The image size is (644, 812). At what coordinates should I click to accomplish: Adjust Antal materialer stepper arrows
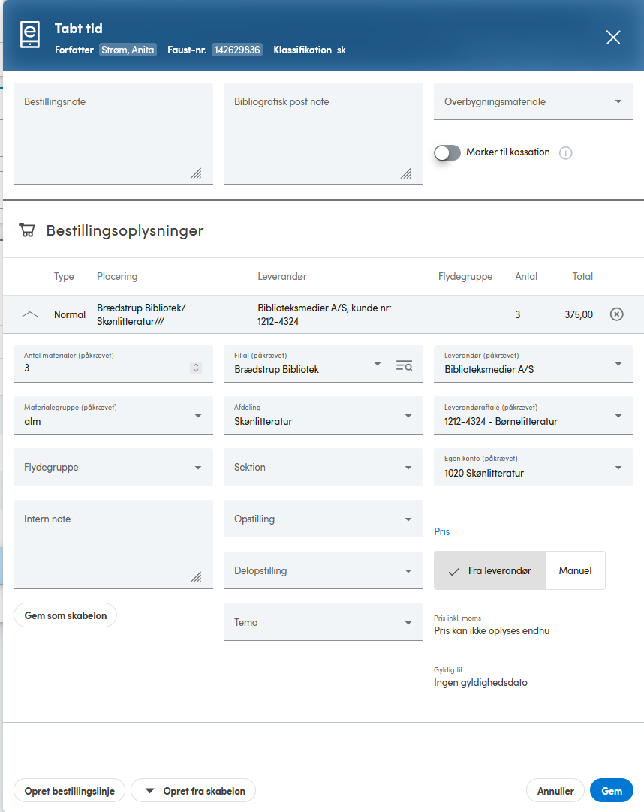[196, 368]
